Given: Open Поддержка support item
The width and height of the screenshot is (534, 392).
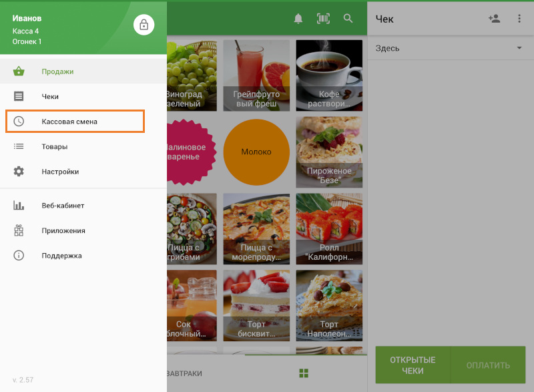Looking at the screenshot, I should pos(61,255).
